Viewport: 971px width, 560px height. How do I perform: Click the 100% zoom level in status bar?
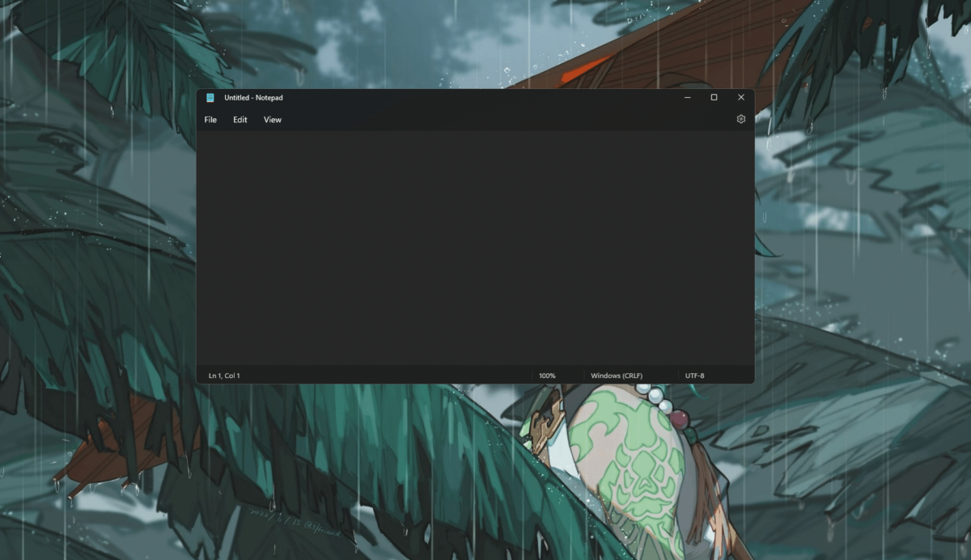click(547, 375)
